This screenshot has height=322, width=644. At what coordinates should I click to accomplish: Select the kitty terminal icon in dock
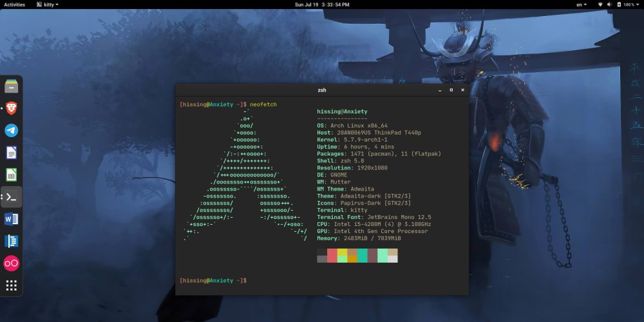point(12,197)
